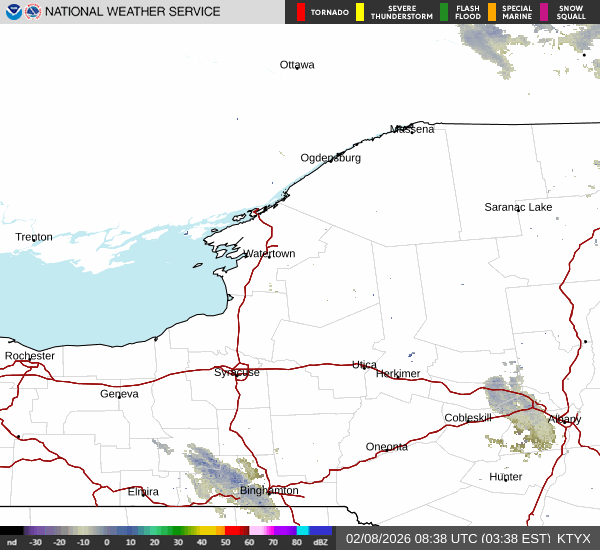The image size is (600, 550).
Task: Select the Syracuse city label on the map
Action: click(x=237, y=372)
